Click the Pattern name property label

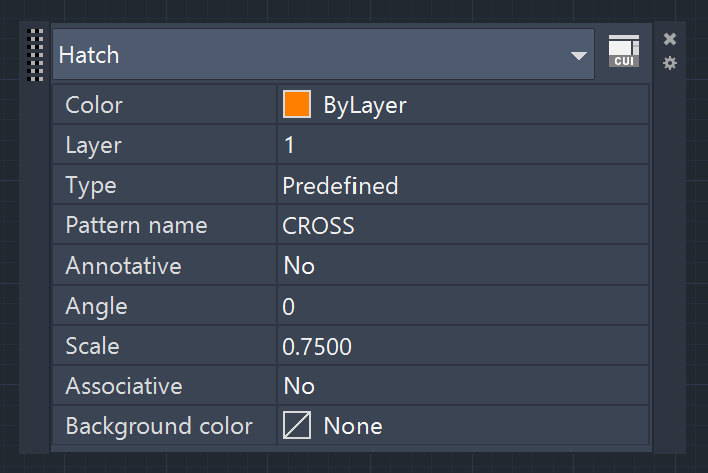point(136,225)
